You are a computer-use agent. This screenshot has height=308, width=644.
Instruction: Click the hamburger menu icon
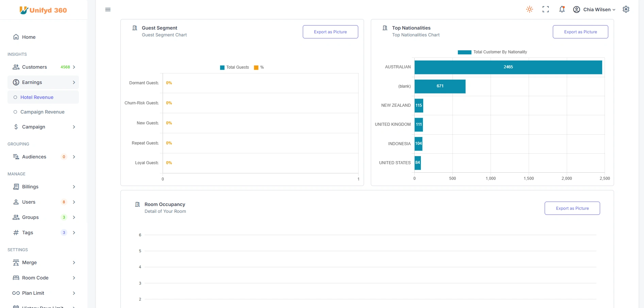(x=108, y=10)
